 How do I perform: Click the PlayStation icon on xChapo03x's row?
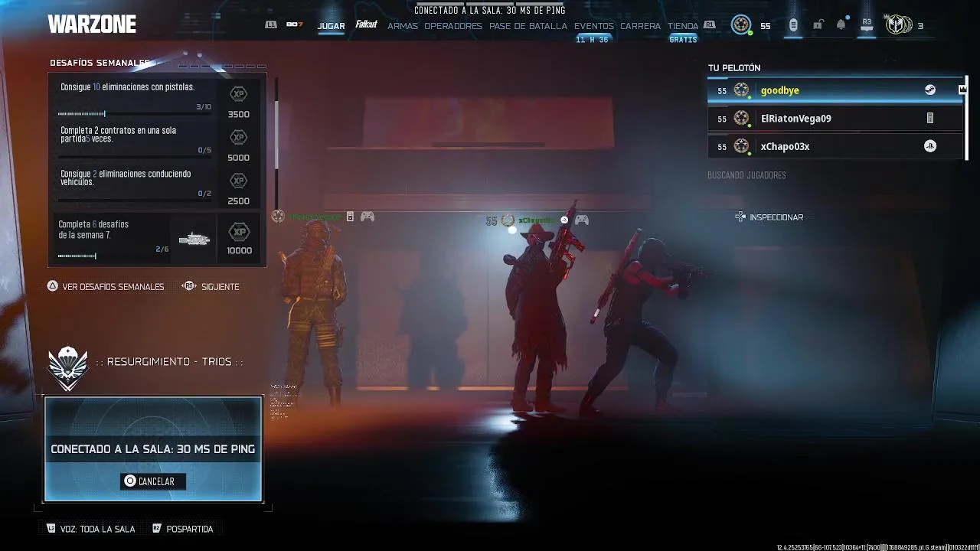930,146
